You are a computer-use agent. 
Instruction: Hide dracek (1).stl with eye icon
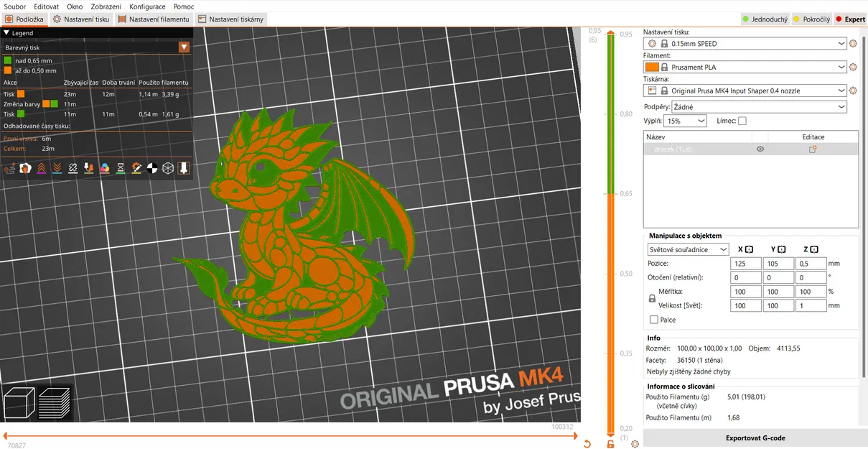coord(760,149)
